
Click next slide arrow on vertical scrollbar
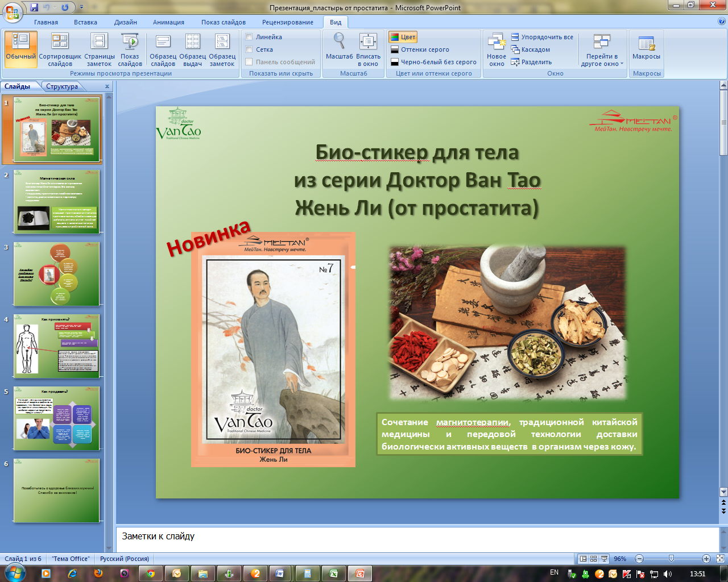723,512
